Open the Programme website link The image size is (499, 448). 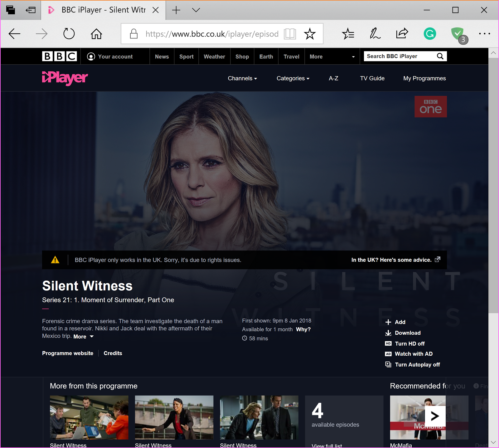pyautogui.click(x=68, y=353)
